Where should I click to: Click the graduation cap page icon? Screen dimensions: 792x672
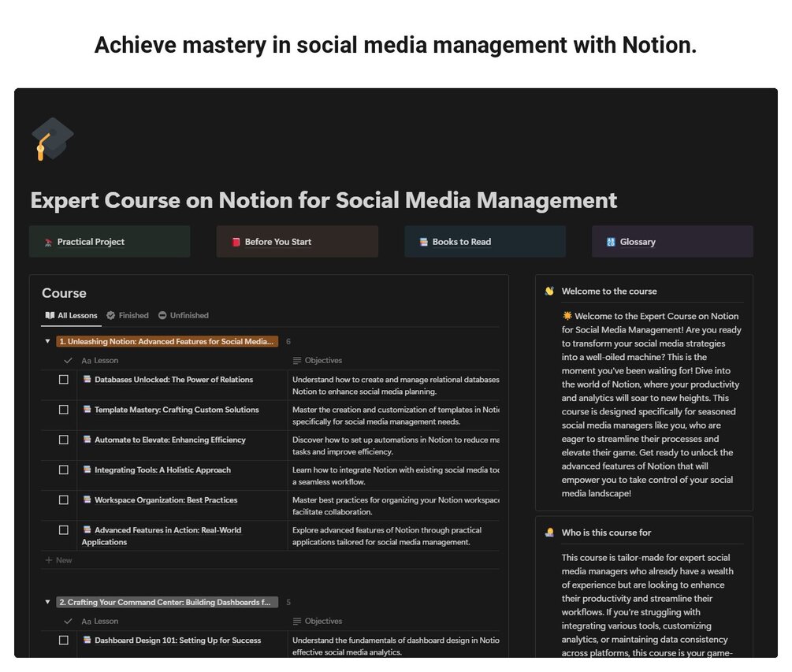point(53,139)
